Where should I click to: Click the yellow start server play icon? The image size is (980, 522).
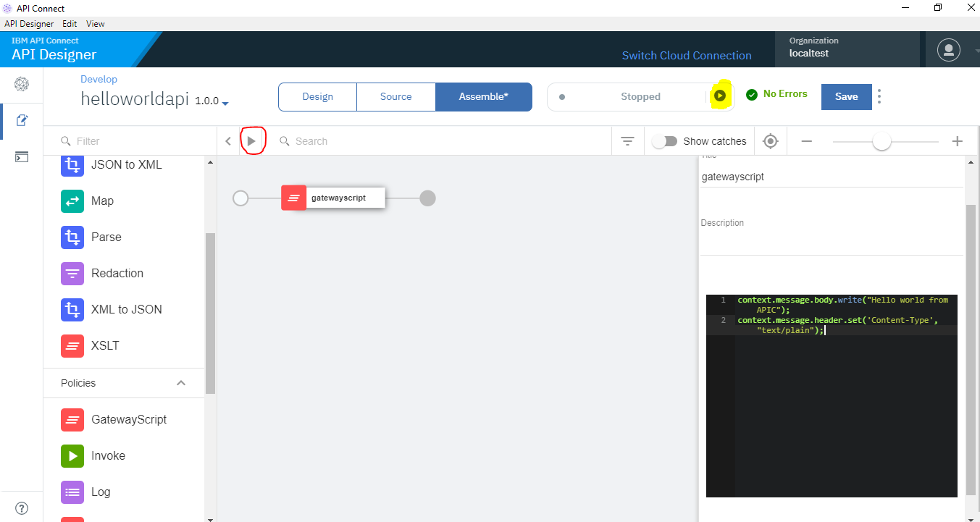pyautogui.click(x=719, y=96)
